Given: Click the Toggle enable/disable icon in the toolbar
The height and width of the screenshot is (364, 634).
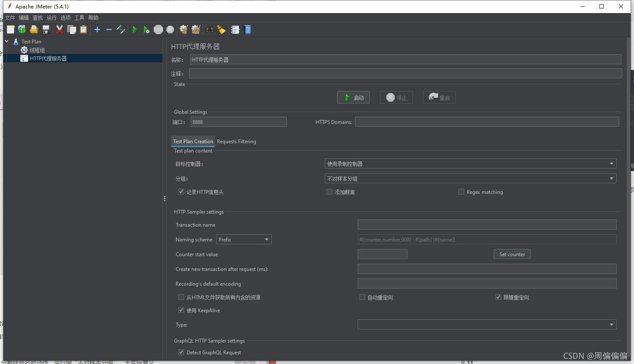Looking at the screenshot, I should (x=121, y=29).
